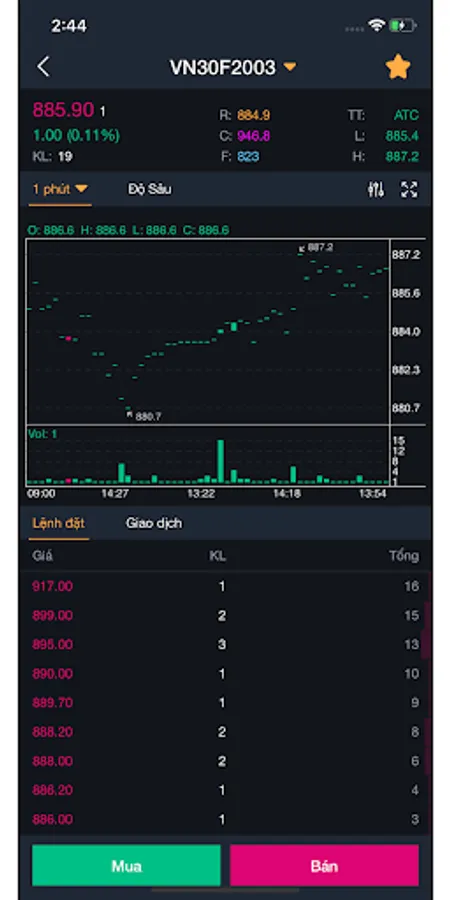Click the Vol: 1 label
The height and width of the screenshot is (900, 450).
point(43,434)
